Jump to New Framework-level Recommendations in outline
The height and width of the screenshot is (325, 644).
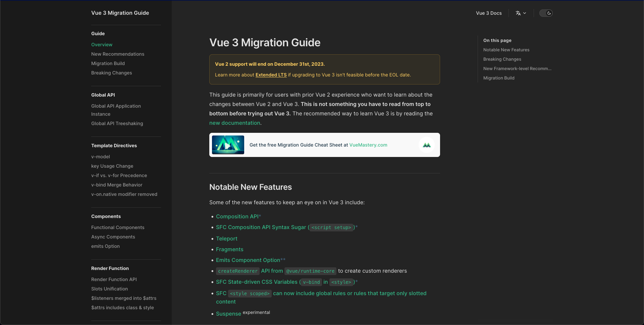(x=517, y=68)
